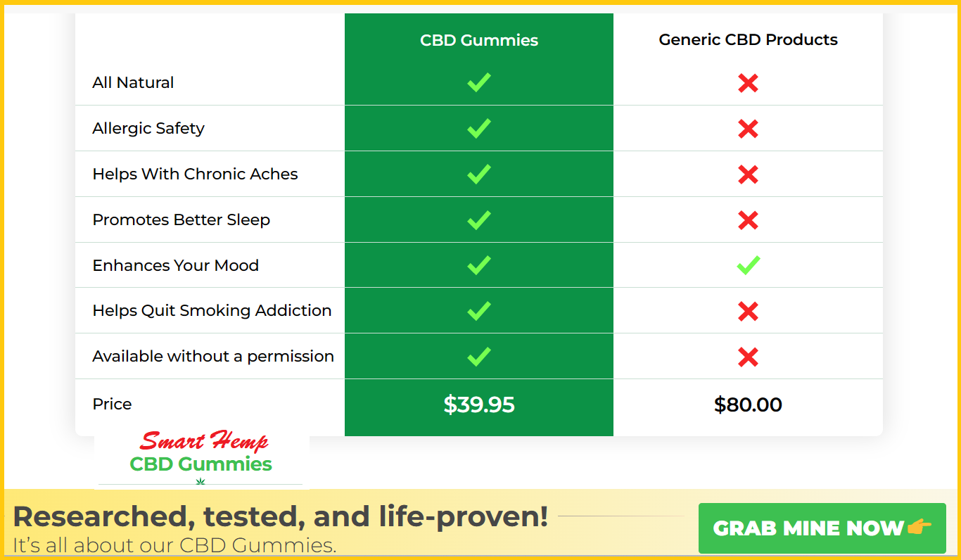Click CBD Gummies checkmark for All Natural
Image resolution: width=961 pixels, height=560 pixels.
click(479, 82)
